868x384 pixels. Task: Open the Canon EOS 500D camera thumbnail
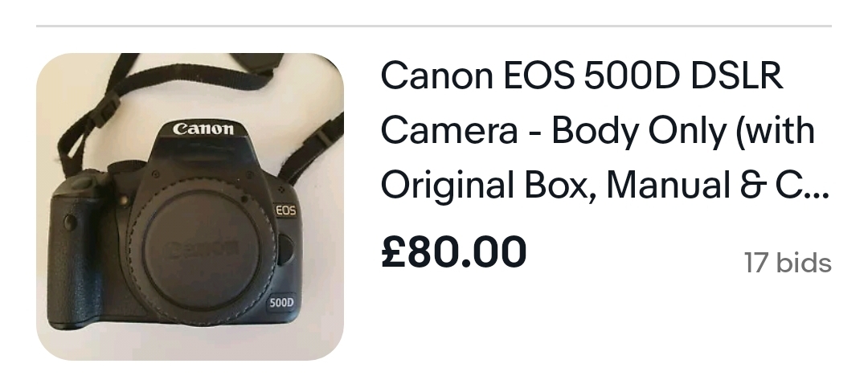pos(190,206)
